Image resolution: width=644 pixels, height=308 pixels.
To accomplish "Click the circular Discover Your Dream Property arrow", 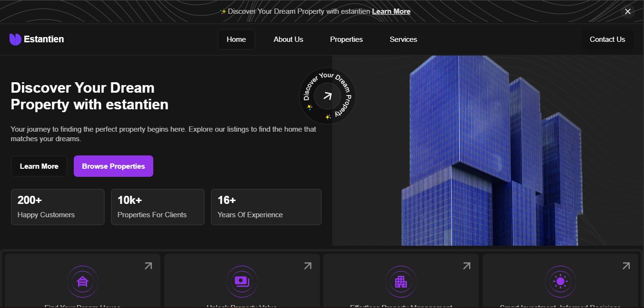I will 327,96.
